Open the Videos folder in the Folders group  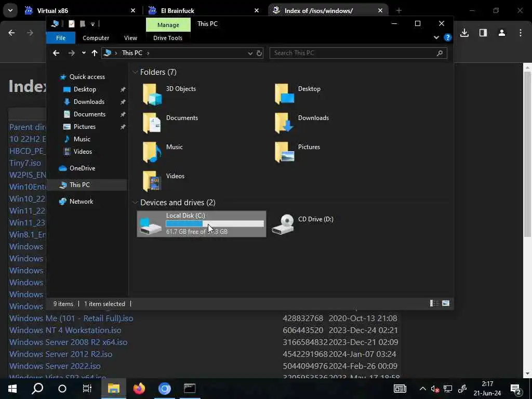pyautogui.click(x=152, y=181)
